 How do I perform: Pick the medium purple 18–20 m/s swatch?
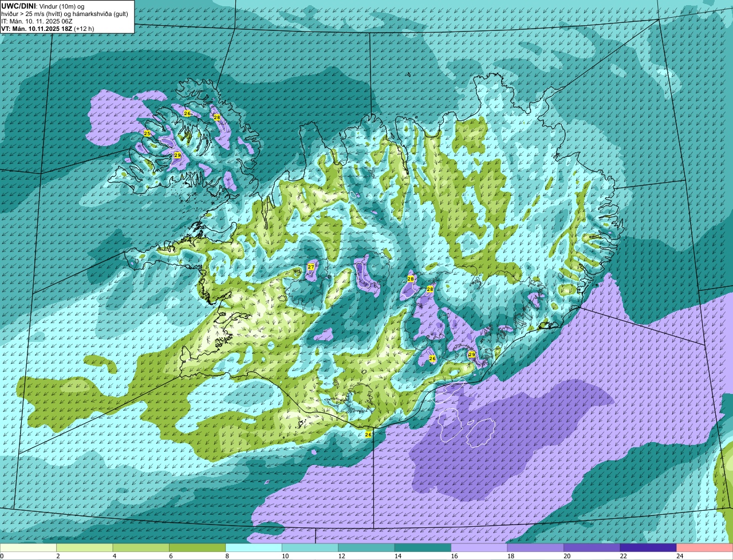536,547
